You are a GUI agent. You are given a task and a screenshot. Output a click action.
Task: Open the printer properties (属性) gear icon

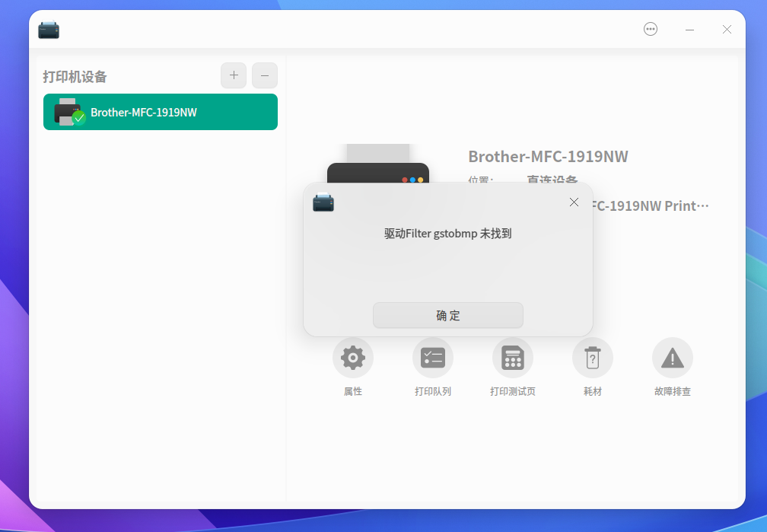click(352, 357)
